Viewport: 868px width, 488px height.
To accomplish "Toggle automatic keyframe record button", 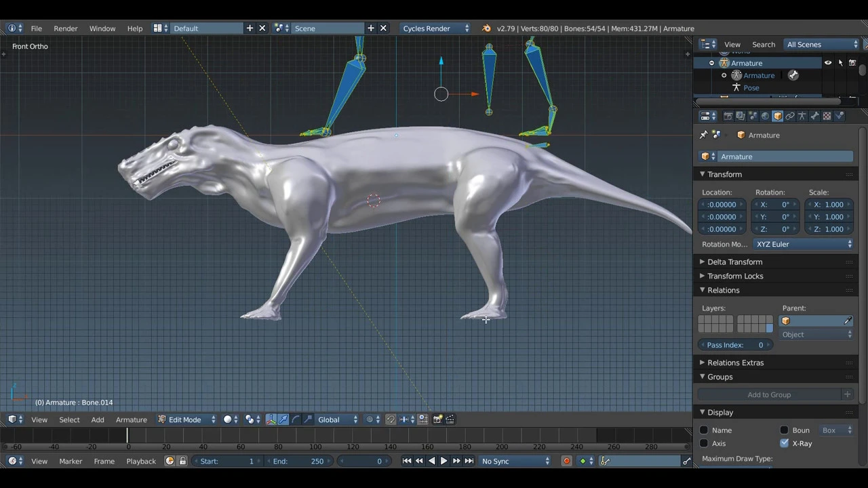I will click(567, 462).
